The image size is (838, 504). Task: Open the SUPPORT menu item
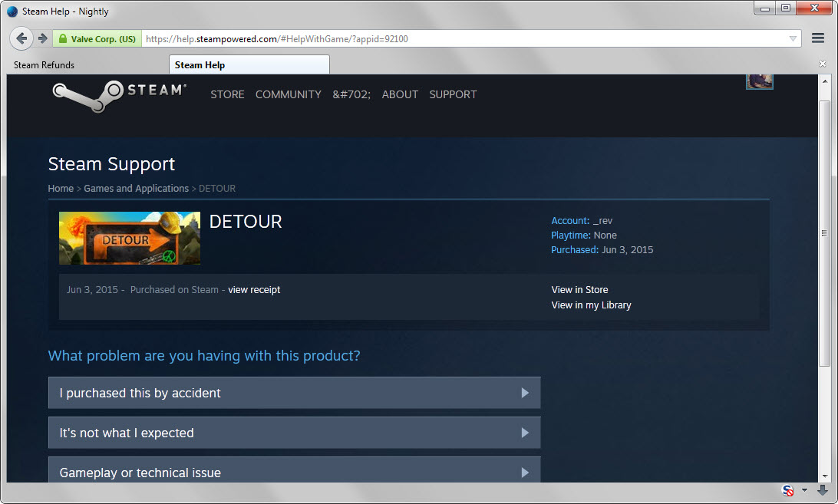click(x=453, y=94)
